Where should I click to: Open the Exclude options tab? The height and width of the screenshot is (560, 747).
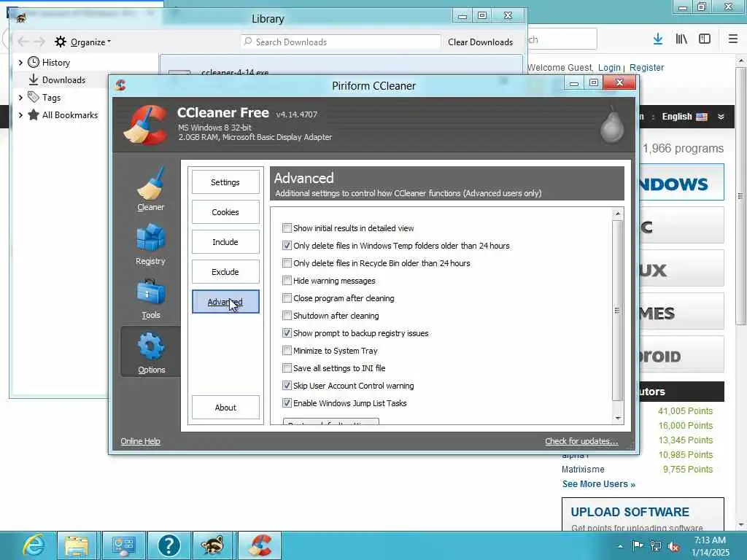pyautogui.click(x=225, y=272)
